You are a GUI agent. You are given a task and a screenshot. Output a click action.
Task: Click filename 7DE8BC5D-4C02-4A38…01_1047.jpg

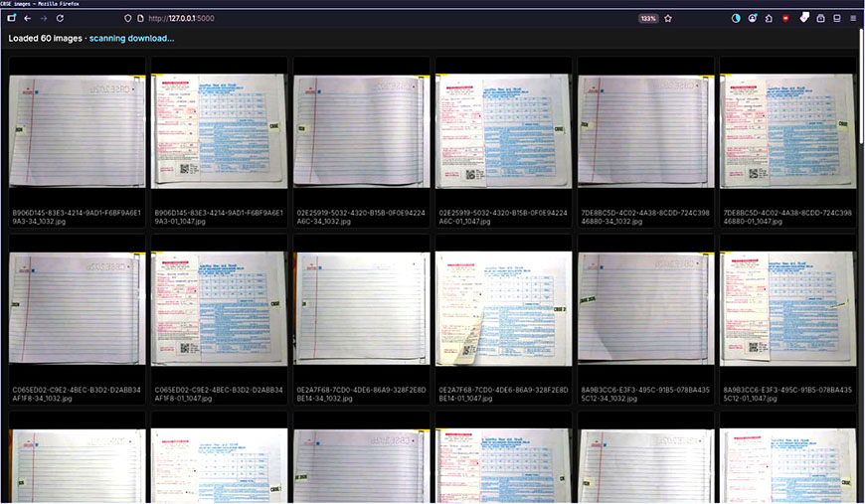pyautogui.click(x=788, y=217)
